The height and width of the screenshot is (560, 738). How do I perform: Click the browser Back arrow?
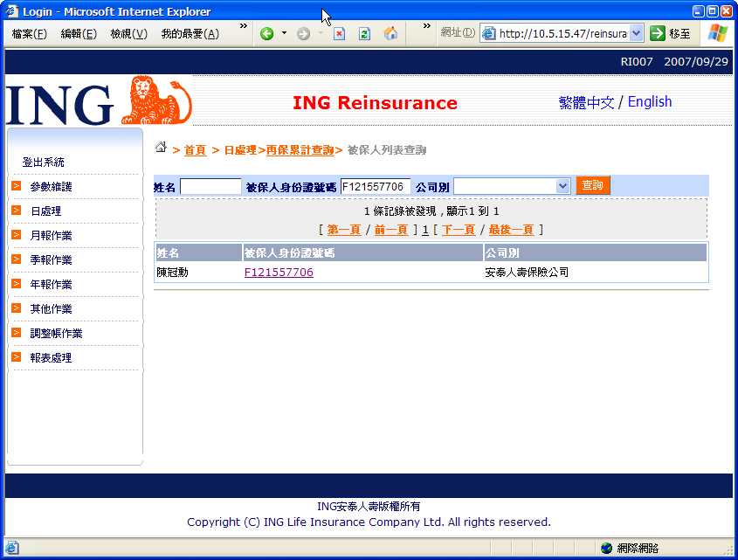(267, 33)
